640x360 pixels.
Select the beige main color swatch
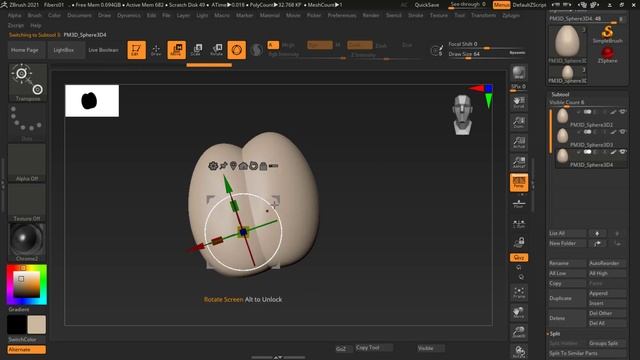coord(36,325)
